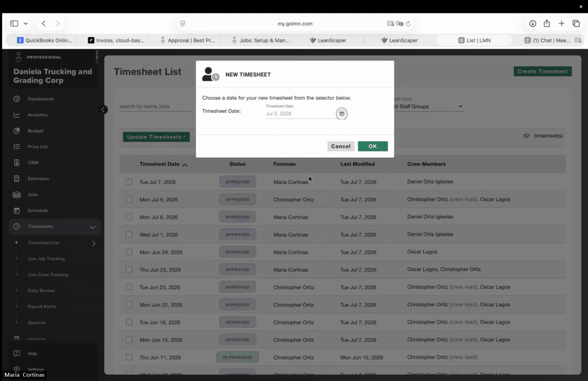Confirm the new timesheet with OK

(x=373, y=146)
